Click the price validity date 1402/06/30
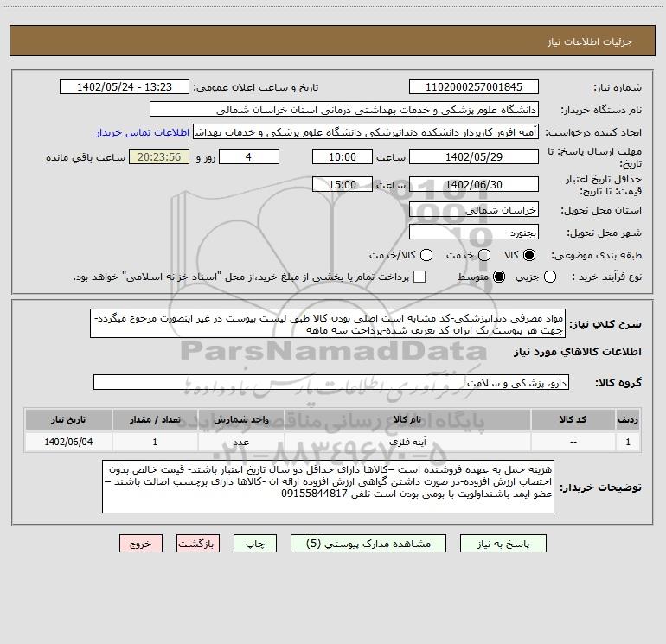The height and width of the screenshot is (644, 666). (x=474, y=184)
